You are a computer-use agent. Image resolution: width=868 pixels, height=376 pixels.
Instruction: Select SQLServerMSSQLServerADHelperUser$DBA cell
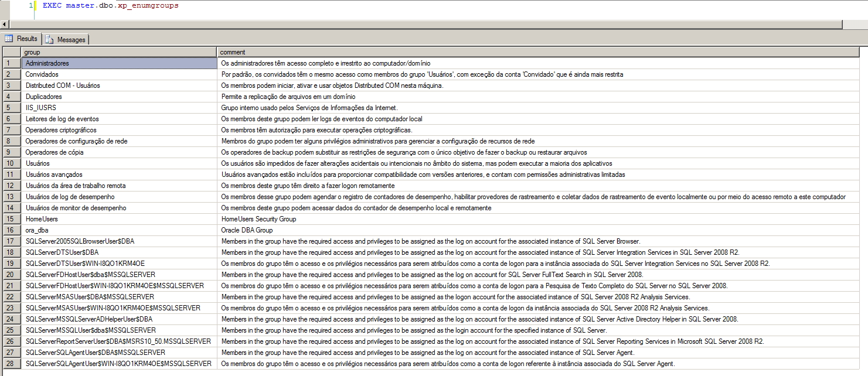[x=120, y=319]
